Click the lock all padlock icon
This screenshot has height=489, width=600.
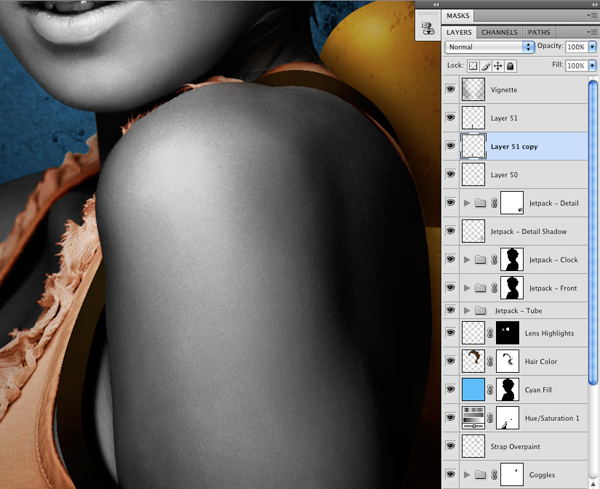pos(510,66)
